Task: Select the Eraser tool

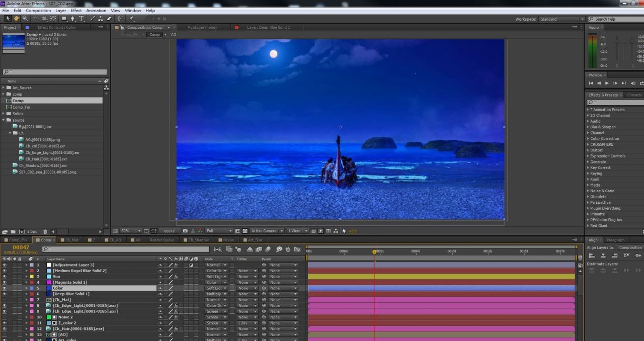Action: click(x=109, y=19)
